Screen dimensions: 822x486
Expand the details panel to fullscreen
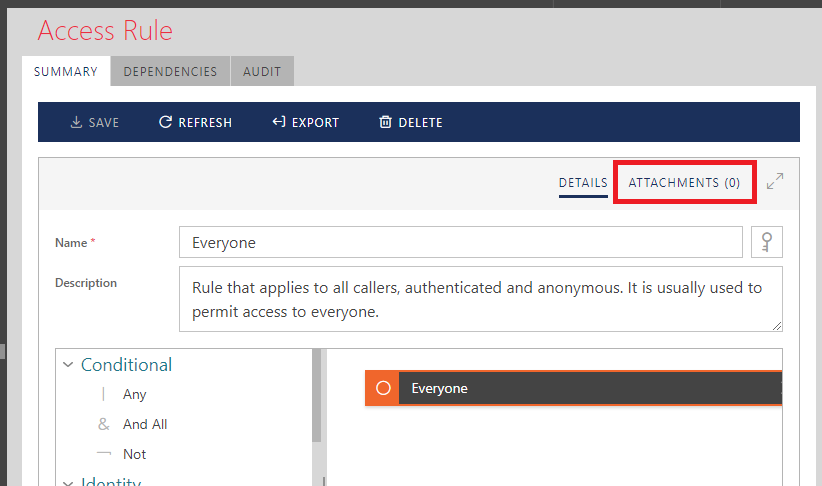point(775,182)
